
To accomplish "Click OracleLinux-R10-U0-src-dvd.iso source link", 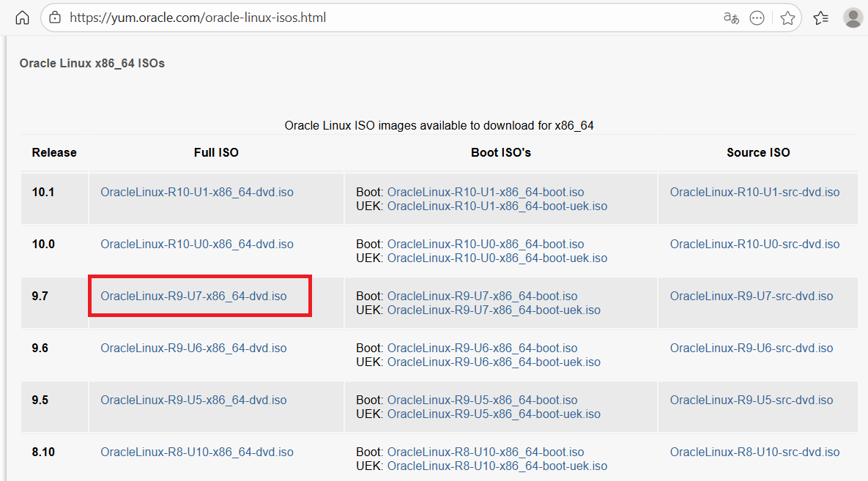I will coord(754,245).
